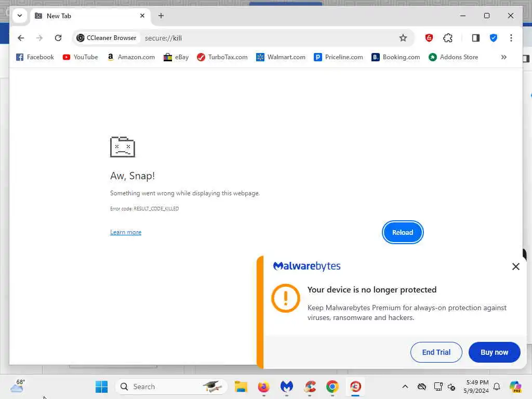
Task: Show hidden system tray icons
Action: 405,387
